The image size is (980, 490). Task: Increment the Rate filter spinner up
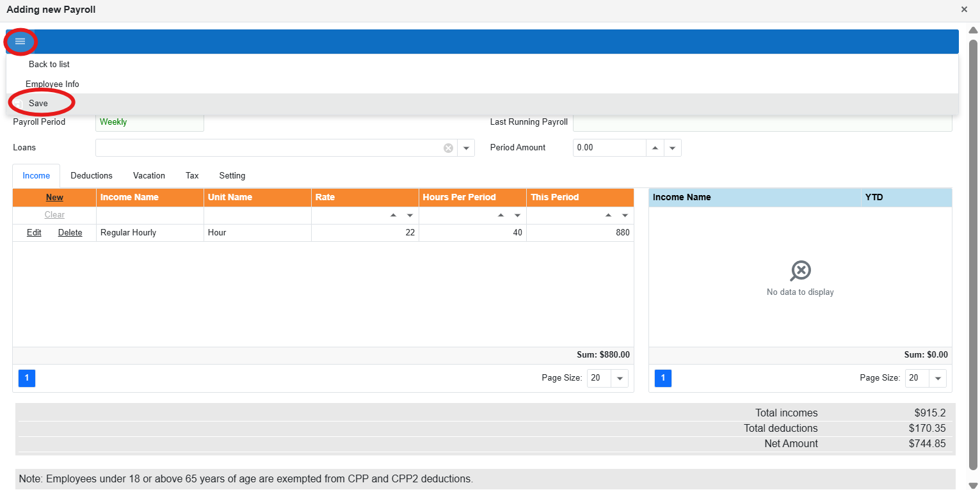click(x=394, y=216)
